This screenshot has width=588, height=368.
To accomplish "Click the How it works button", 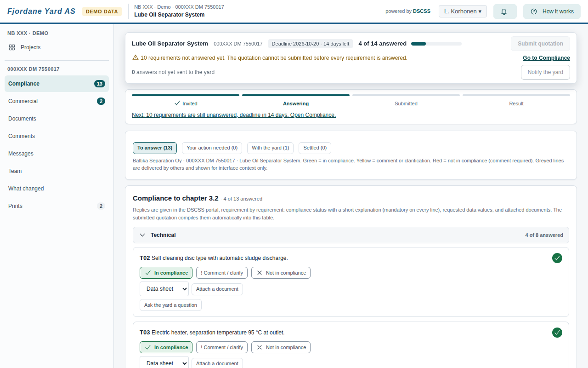I will point(552,11).
